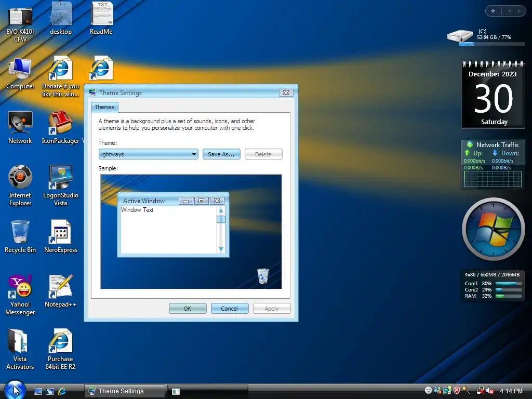Click the 4:14 PM taskbar clock

[x=511, y=391]
